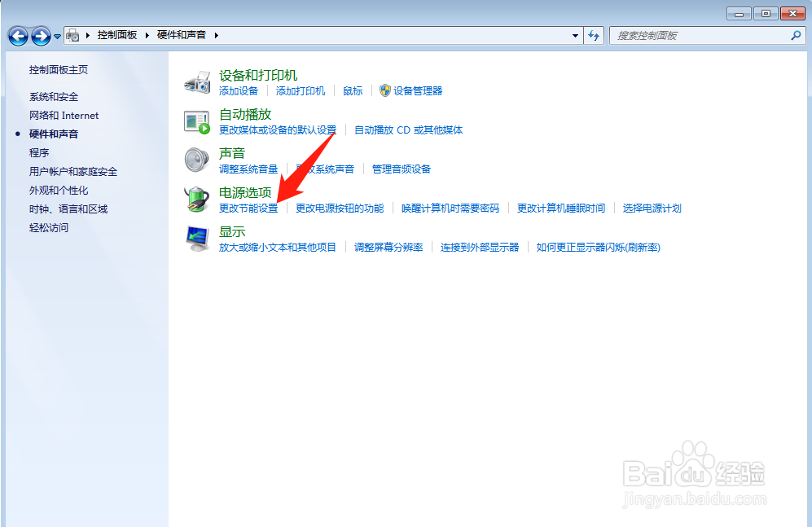Click the search magnifier icon
Image resolution: width=812 pixels, height=527 pixels.
(796, 35)
